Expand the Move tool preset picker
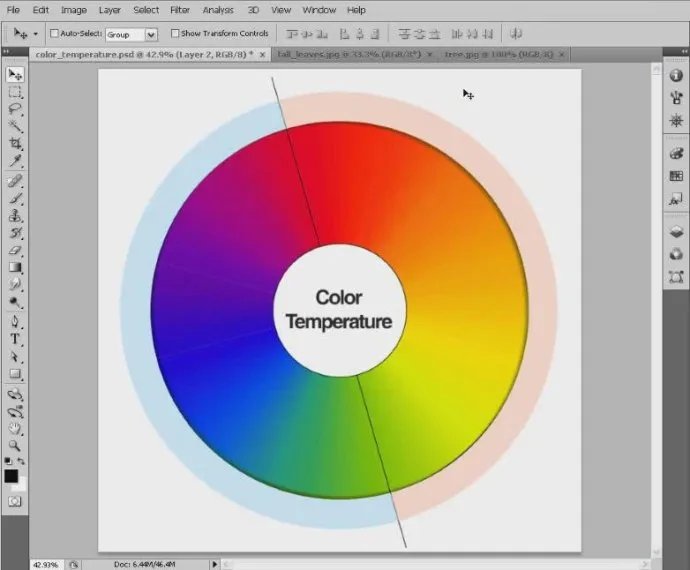This screenshot has height=570, width=690. coord(36,33)
